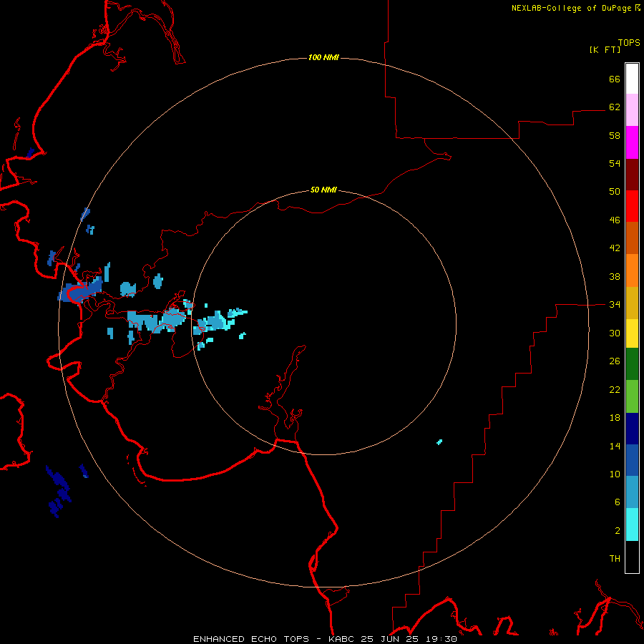The image size is (644, 644).
Task: Click the 34 legend value
Action: point(615,305)
